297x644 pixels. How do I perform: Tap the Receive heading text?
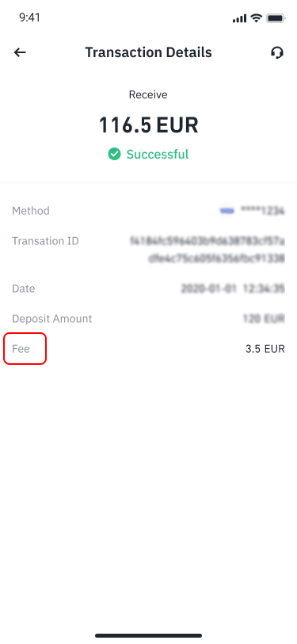(149, 95)
